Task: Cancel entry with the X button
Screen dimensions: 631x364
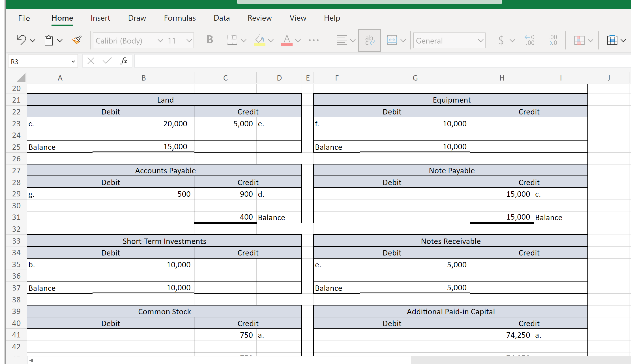Action: (x=91, y=60)
